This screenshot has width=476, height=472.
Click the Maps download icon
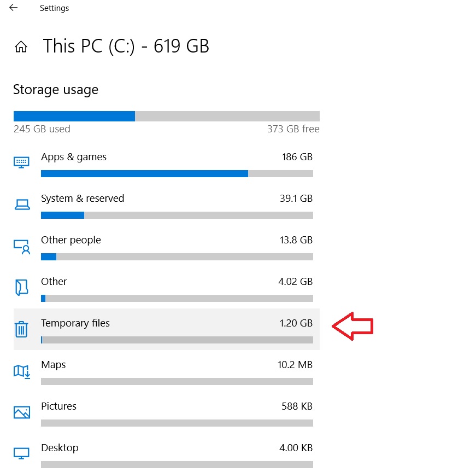tap(22, 371)
